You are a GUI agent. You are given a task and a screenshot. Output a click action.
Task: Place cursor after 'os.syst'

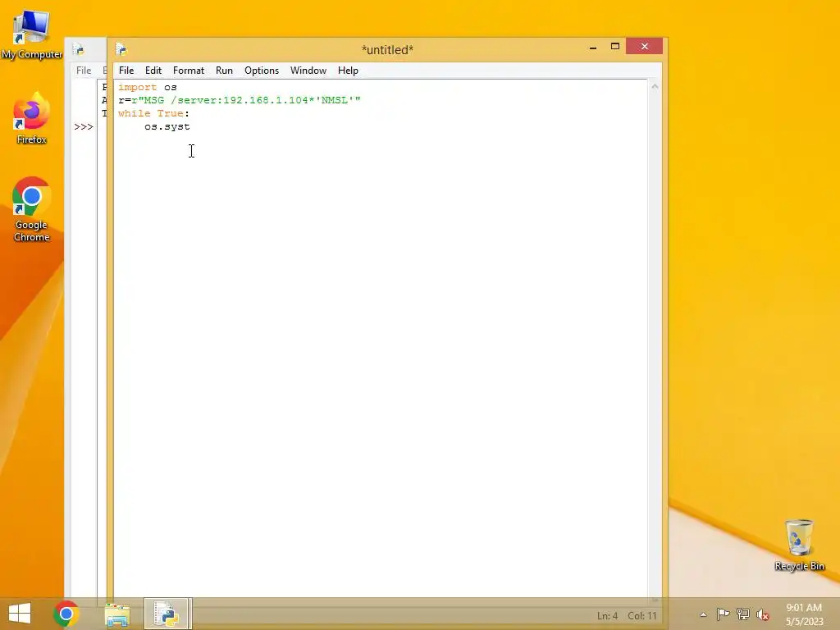coord(190,127)
